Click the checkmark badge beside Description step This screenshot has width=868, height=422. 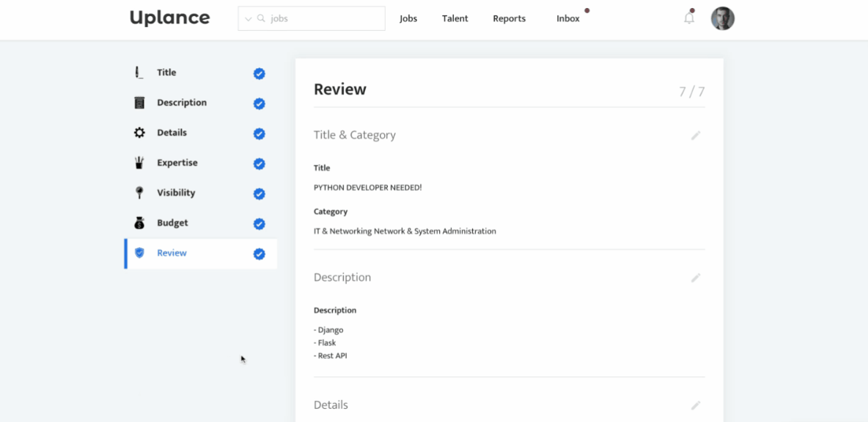(259, 103)
